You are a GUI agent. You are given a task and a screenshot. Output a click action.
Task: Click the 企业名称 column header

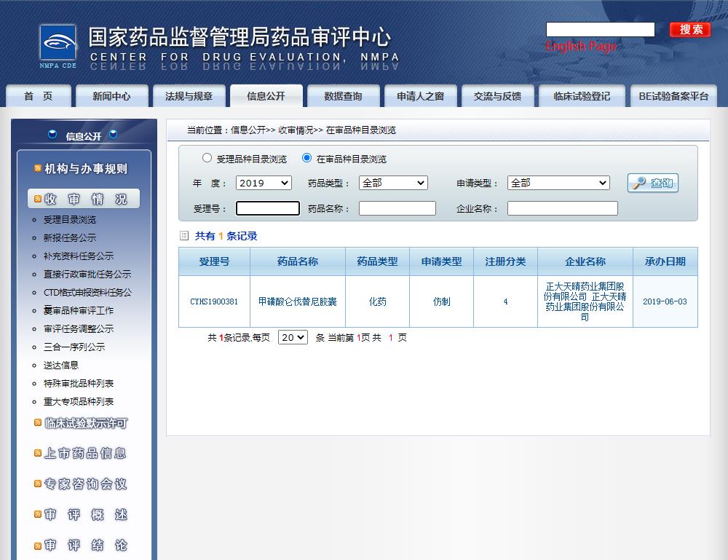[585, 261]
